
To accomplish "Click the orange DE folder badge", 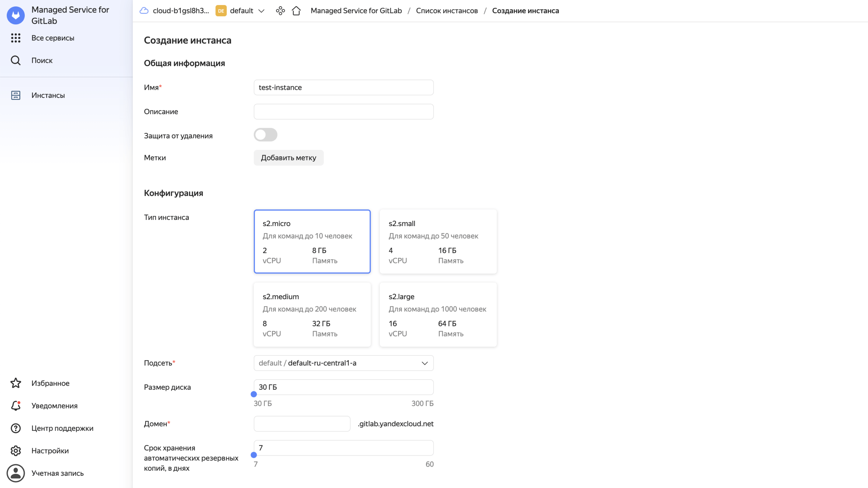I will click(221, 11).
